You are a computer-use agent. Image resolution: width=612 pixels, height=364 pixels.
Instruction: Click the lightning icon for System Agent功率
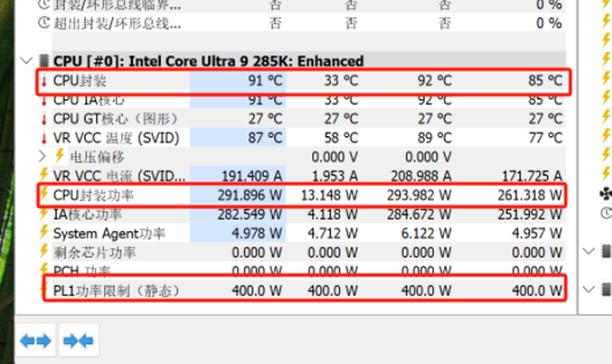point(44,233)
